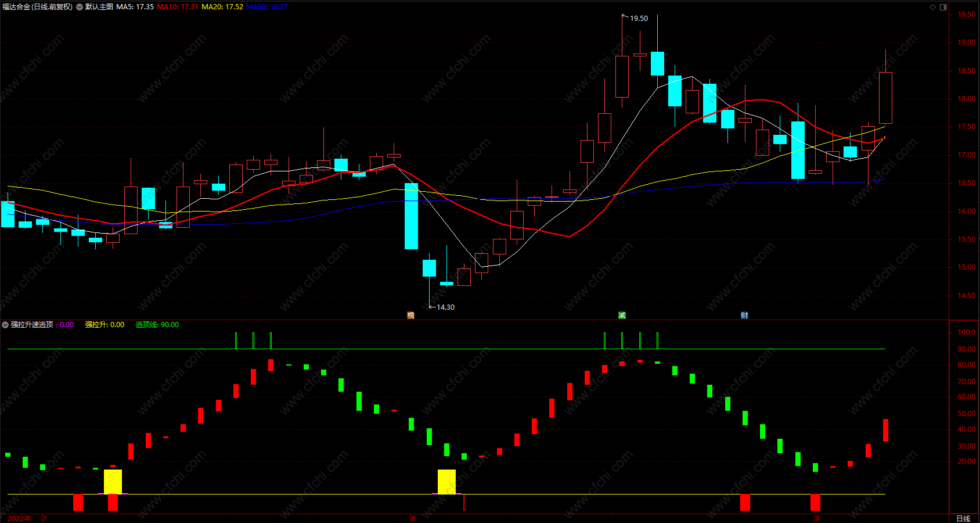Click the stock title 福达合金(日线.前复权)
Viewport: 980px width, 523px height.
tap(38, 7)
